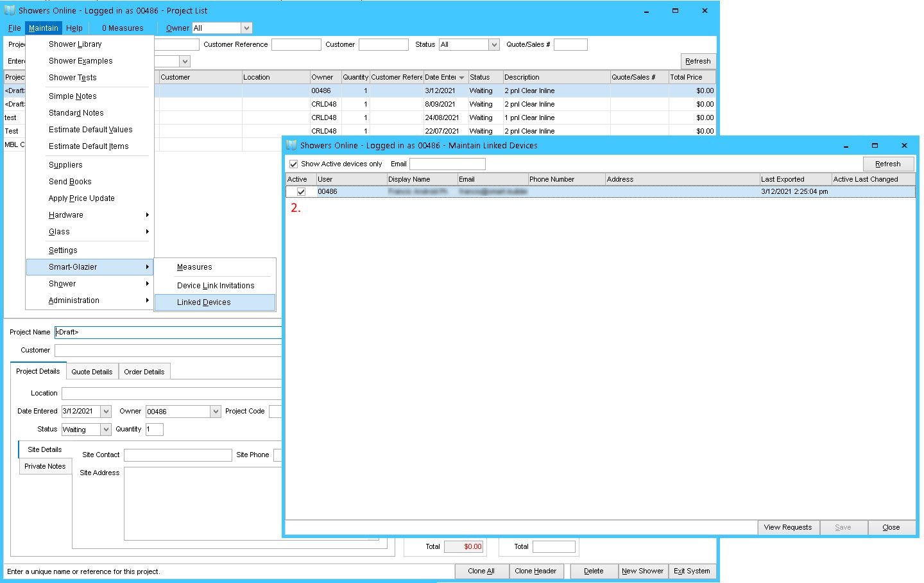The height and width of the screenshot is (583, 924).
Task: Click the Email filter field
Action: (x=447, y=164)
